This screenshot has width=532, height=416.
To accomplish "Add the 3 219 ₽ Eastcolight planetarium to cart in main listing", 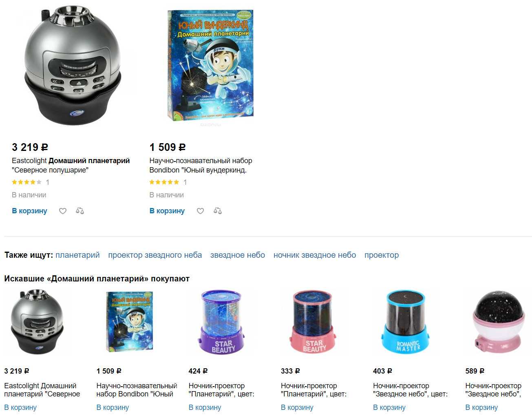I will pyautogui.click(x=29, y=211).
